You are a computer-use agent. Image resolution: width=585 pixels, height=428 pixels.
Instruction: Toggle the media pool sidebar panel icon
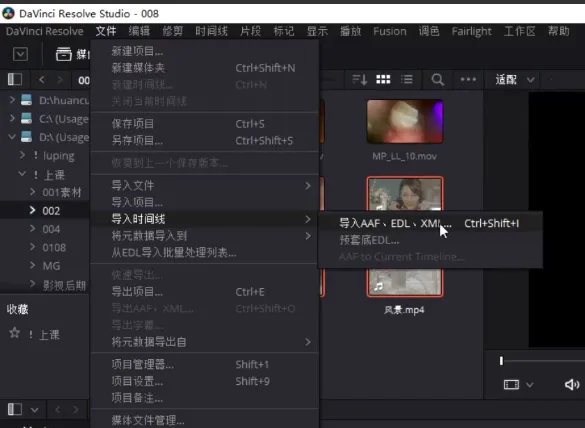click(x=15, y=79)
